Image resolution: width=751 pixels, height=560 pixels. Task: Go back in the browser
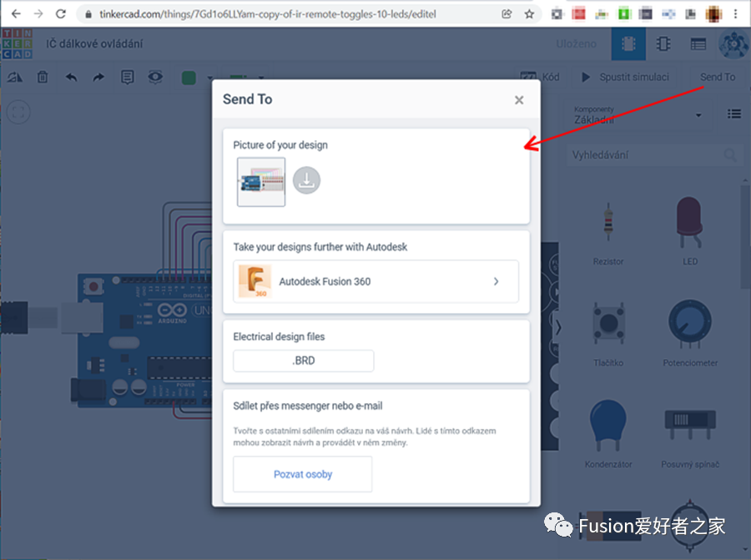16,14
